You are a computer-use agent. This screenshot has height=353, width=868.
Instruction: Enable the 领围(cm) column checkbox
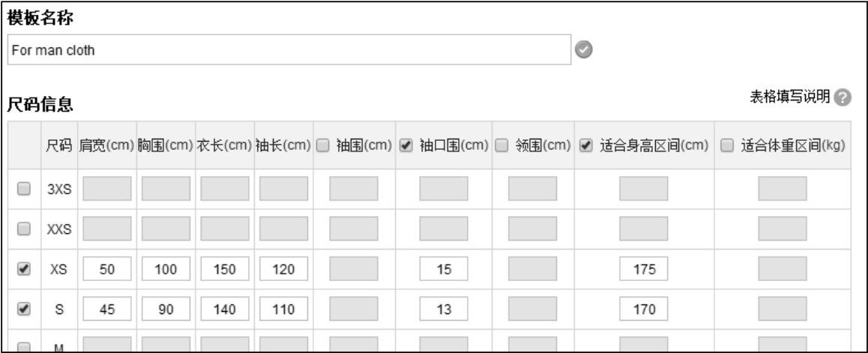pyautogui.click(x=501, y=145)
